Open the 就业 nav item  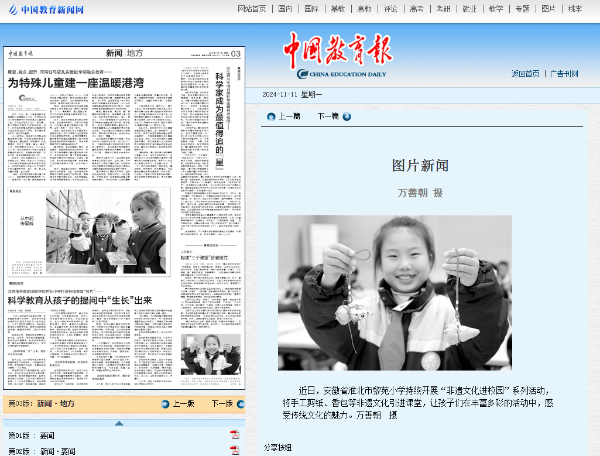470,9
